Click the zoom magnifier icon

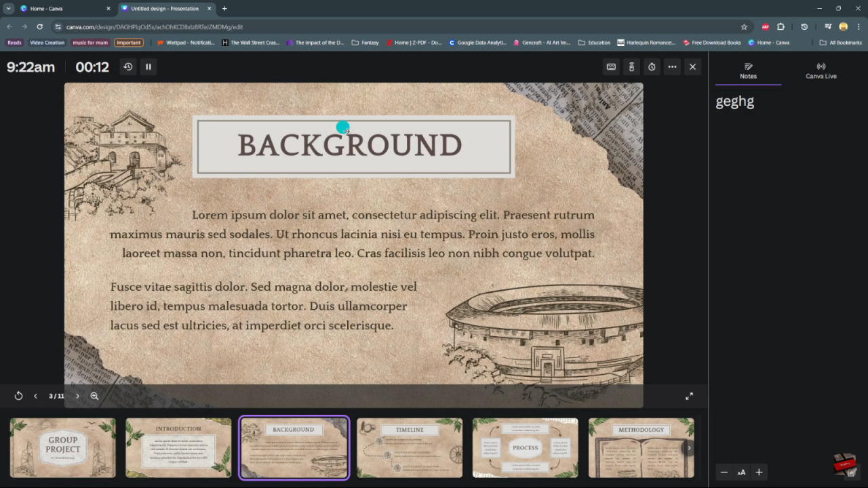(x=94, y=396)
